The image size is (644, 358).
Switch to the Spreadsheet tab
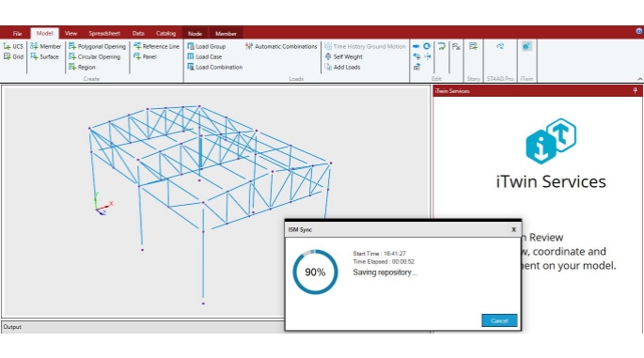[104, 34]
